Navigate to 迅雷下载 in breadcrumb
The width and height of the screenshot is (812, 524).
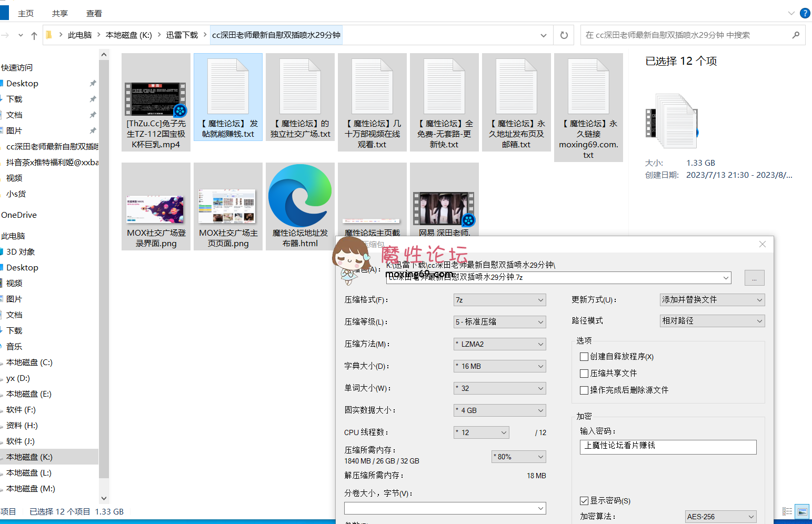(182, 35)
